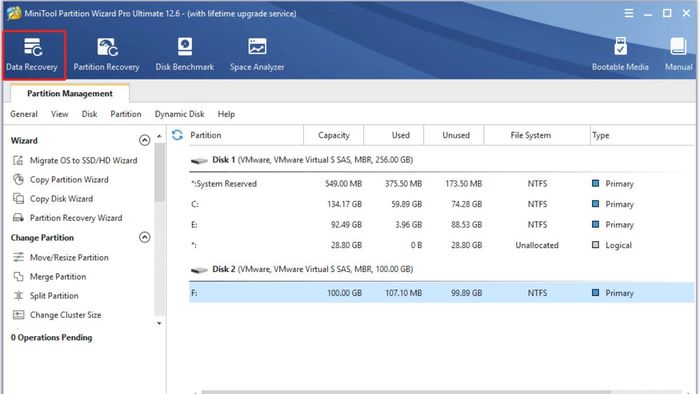This screenshot has width=700, height=394.
Task: Select the C: partition row
Action: [x=442, y=204]
